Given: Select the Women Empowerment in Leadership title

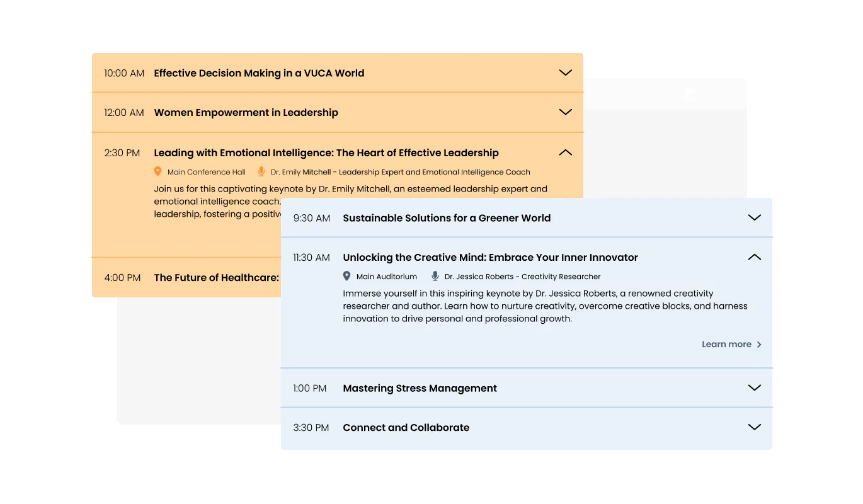Looking at the screenshot, I should pyautogui.click(x=246, y=113).
